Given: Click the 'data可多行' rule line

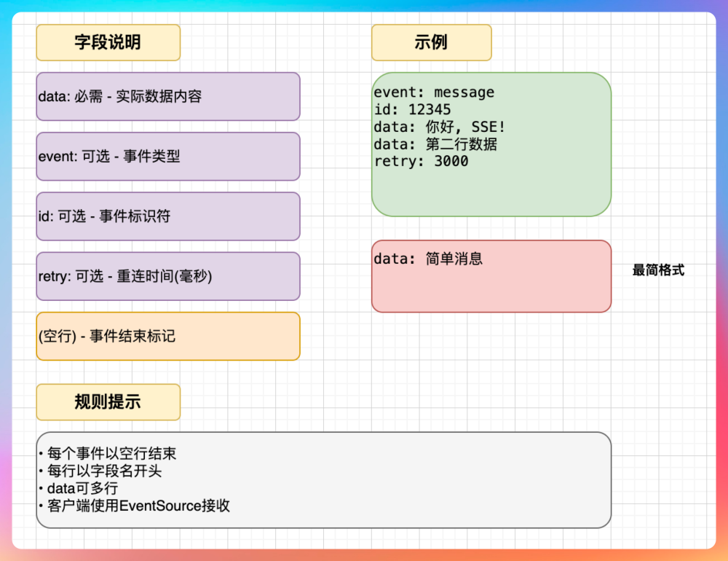Looking at the screenshot, I should pyautogui.click(x=82, y=488).
